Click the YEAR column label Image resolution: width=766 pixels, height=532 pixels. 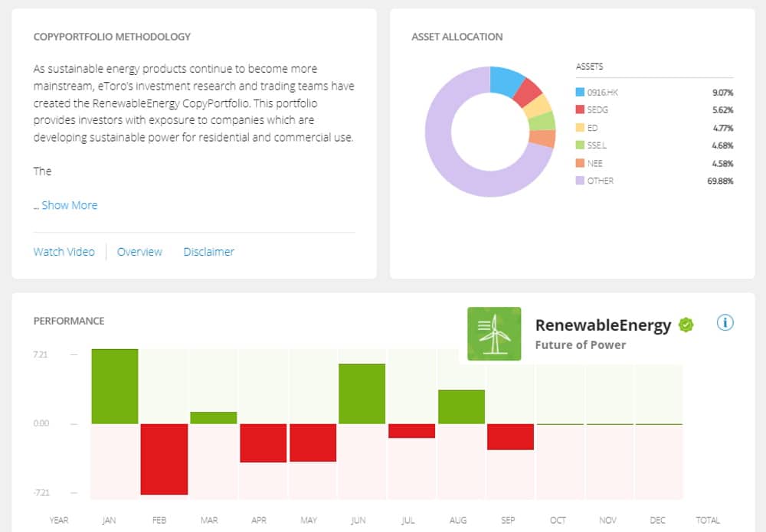pyautogui.click(x=59, y=521)
